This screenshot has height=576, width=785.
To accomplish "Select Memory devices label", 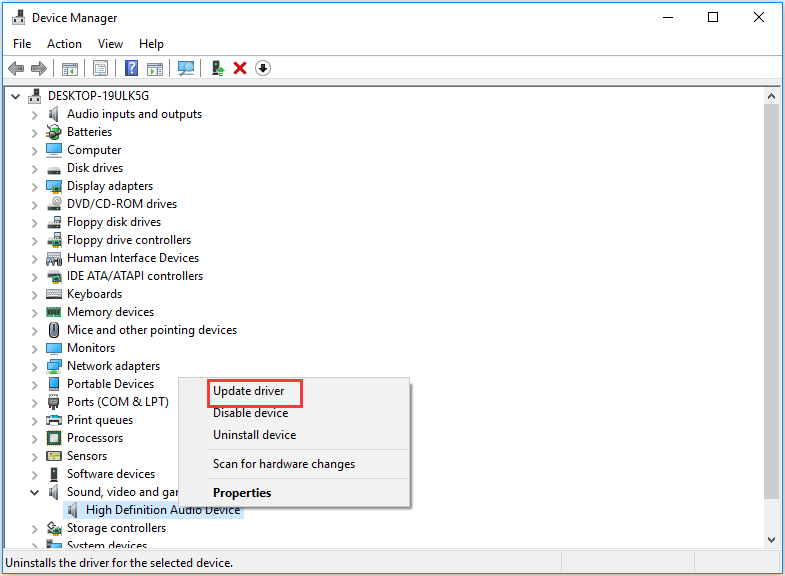I will 110,312.
